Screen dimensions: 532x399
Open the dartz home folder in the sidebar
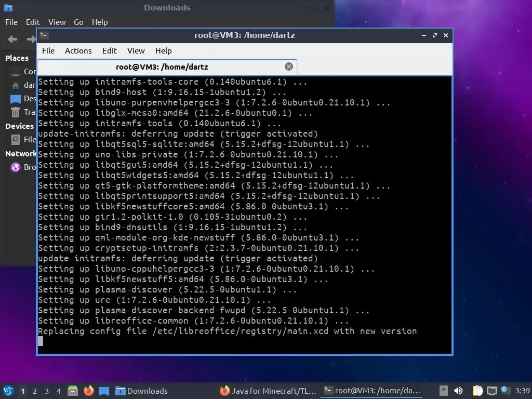pos(22,85)
